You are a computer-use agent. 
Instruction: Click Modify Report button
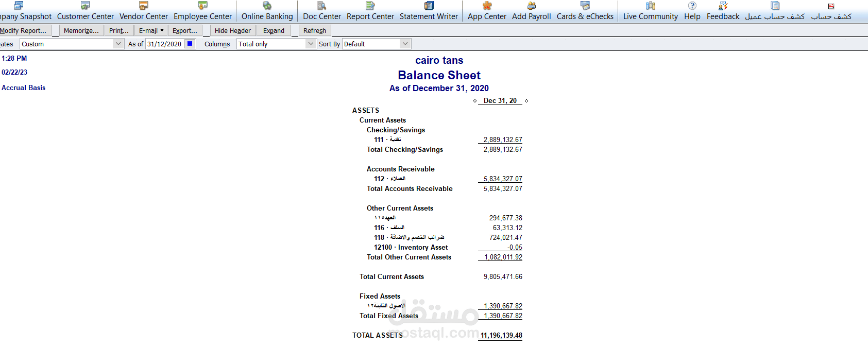point(25,31)
